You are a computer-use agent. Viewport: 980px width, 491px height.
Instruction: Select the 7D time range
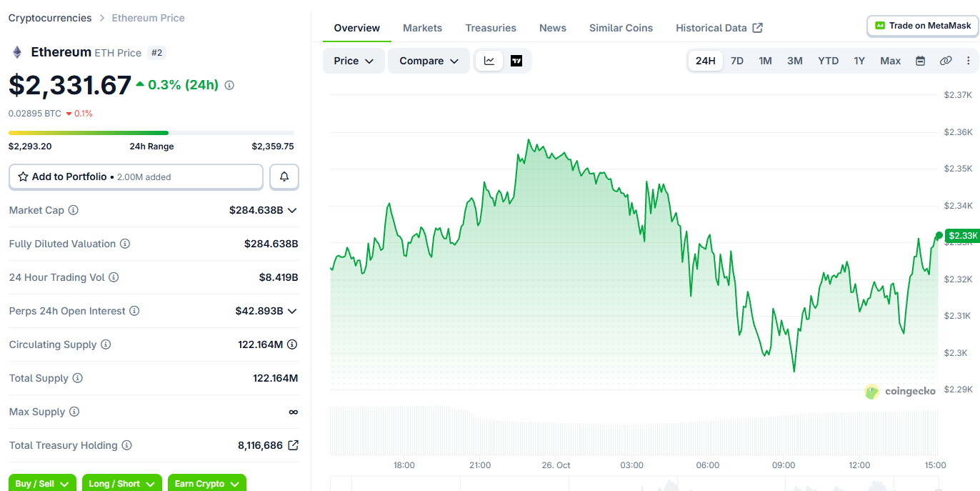(737, 61)
